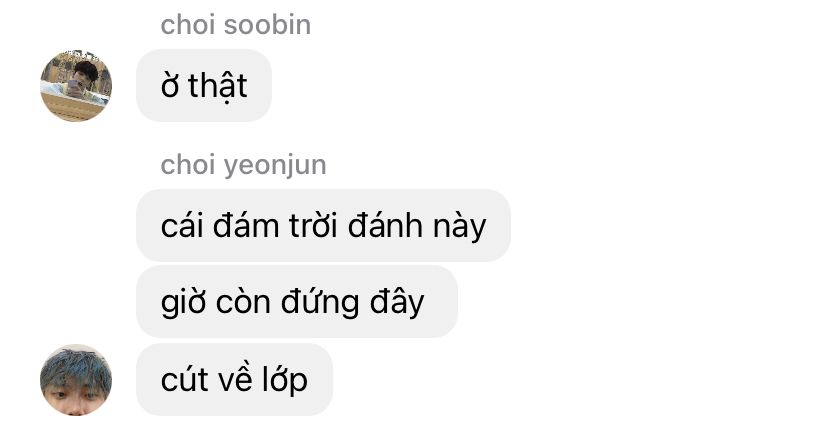Open the choi soobin sender name

click(x=236, y=25)
